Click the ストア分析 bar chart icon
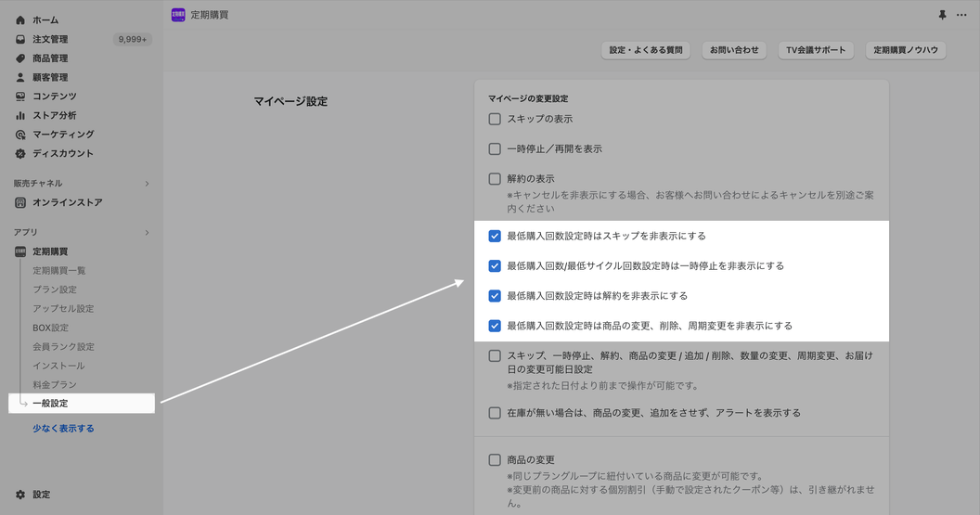This screenshot has width=980, height=515. (20, 116)
